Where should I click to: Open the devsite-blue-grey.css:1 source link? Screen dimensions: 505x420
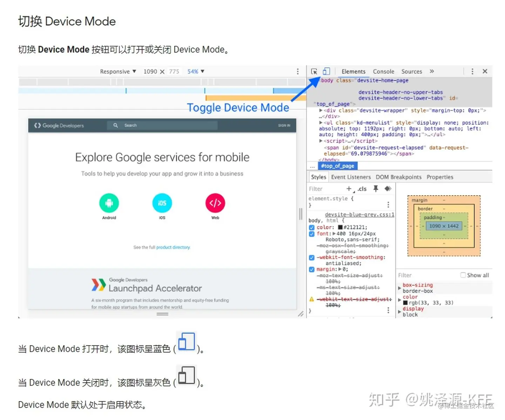[x=359, y=215]
